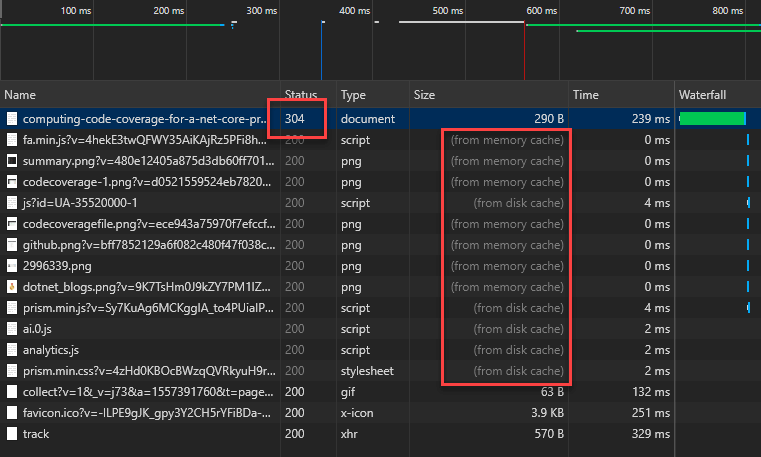Screen dimensions: 761x457
Task: Click the file icon beside the track request
Action: pos(12,434)
